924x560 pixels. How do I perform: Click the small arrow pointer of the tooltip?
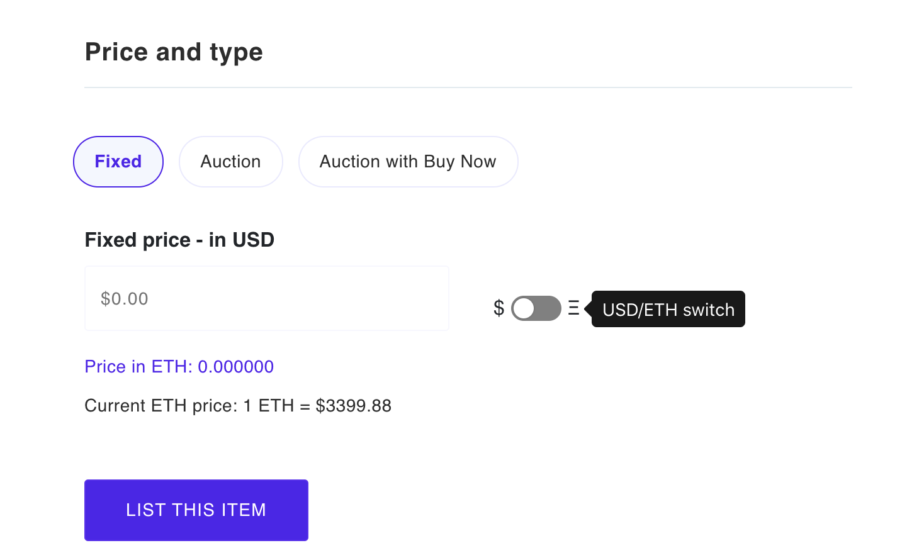588,309
